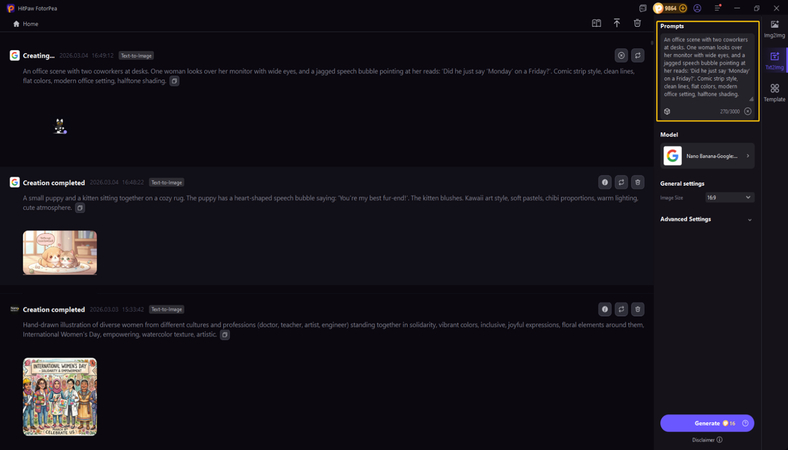Switch to the Img2Img tab
Viewport: 788px width, 450px height.
click(x=774, y=28)
